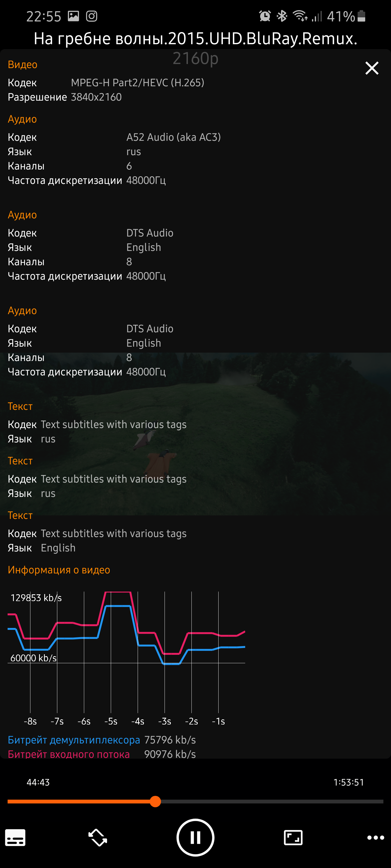Tap the Wi-Fi status icon
The height and width of the screenshot is (868, 391).
pyautogui.click(x=299, y=16)
